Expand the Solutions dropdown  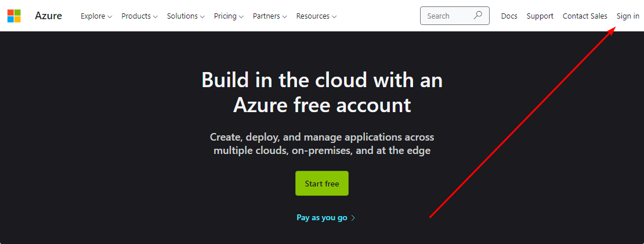click(186, 16)
